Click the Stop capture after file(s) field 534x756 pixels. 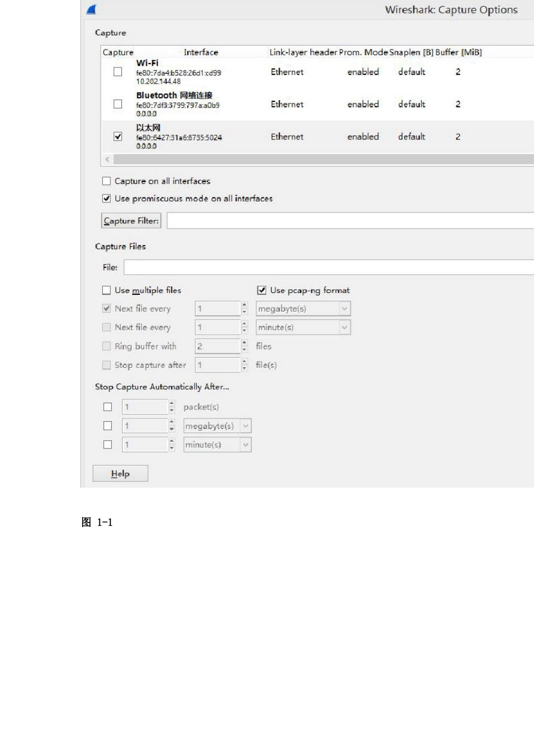(x=218, y=365)
